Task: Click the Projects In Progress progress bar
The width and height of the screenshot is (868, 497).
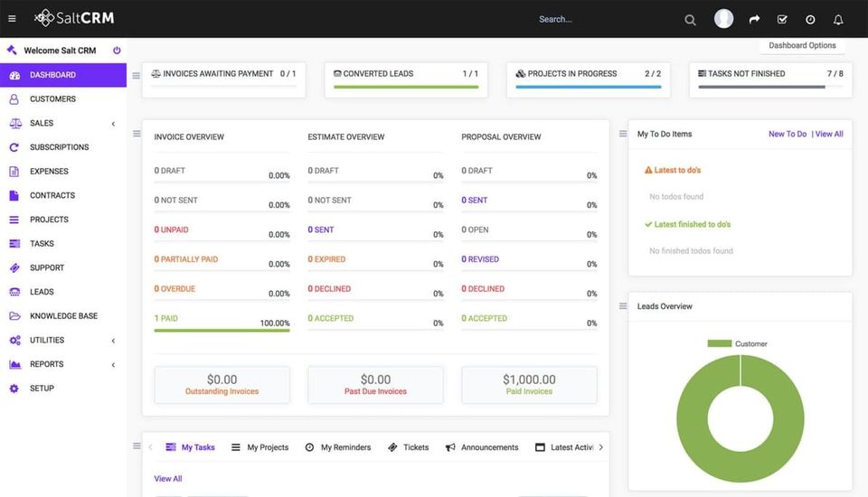Action: (589, 87)
